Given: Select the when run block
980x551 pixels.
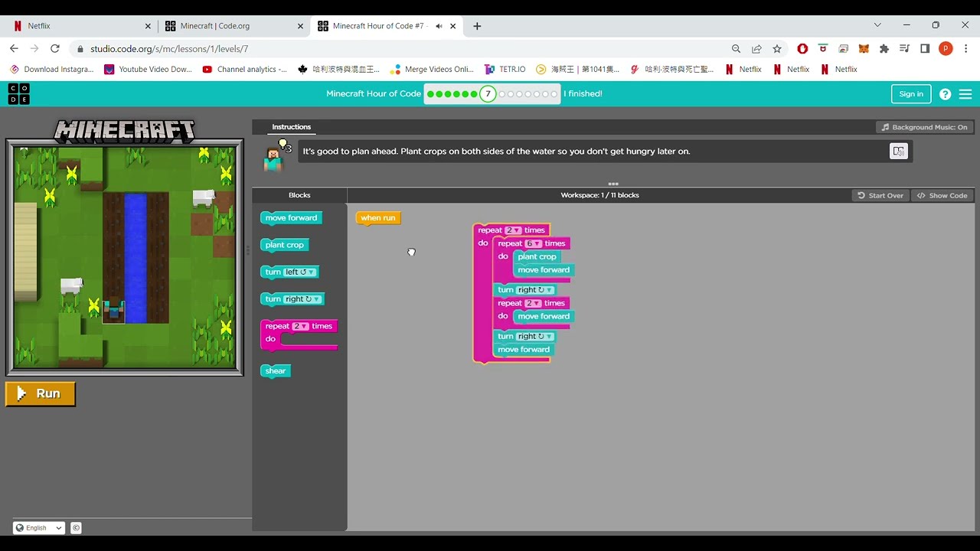Looking at the screenshot, I should point(378,218).
